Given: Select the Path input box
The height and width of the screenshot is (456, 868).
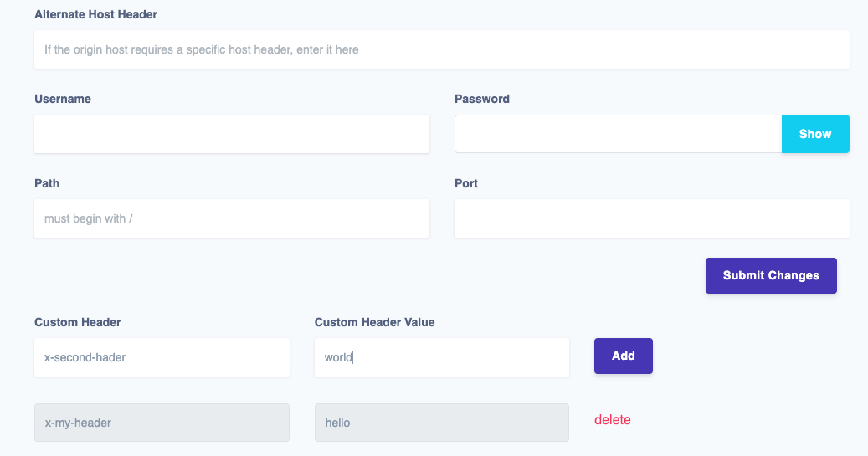Looking at the screenshot, I should point(232,218).
